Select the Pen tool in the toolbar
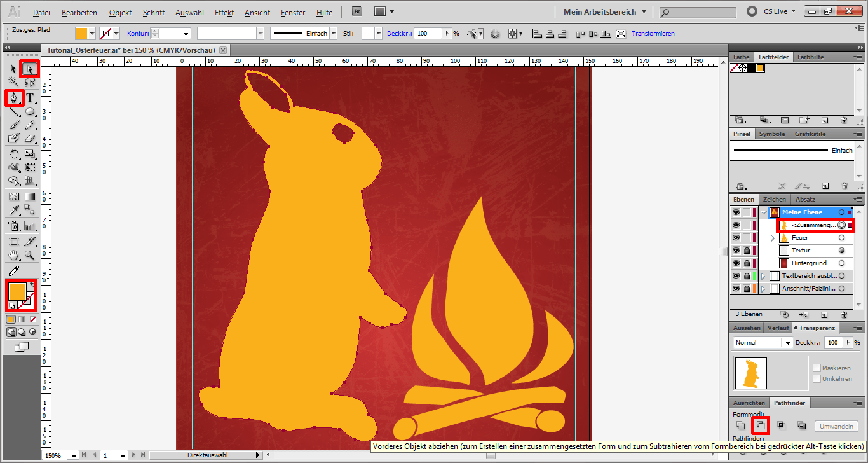The image size is (868, 463). (x=13, y=97)
